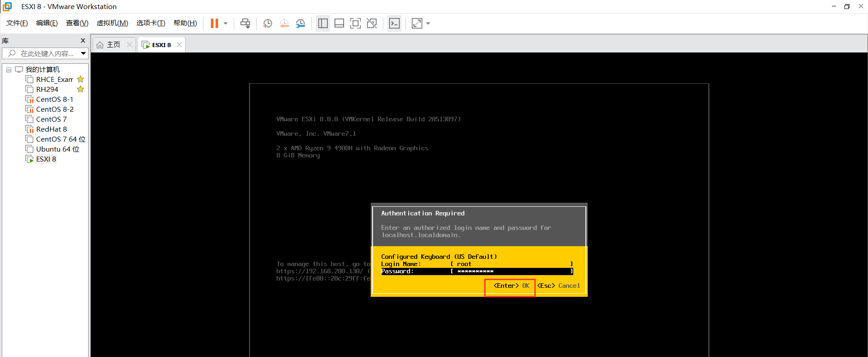Select the CentOS 7 virtual machine

pos(51,119)
